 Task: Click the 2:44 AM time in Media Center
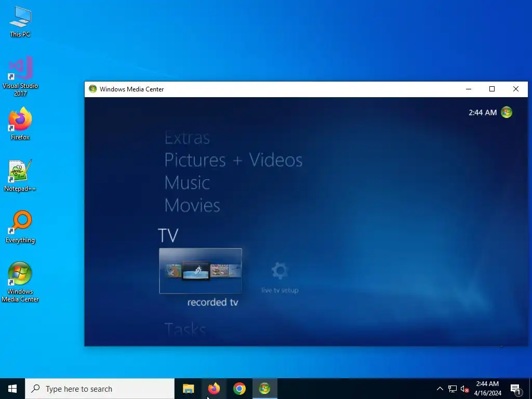click(483, 112)
